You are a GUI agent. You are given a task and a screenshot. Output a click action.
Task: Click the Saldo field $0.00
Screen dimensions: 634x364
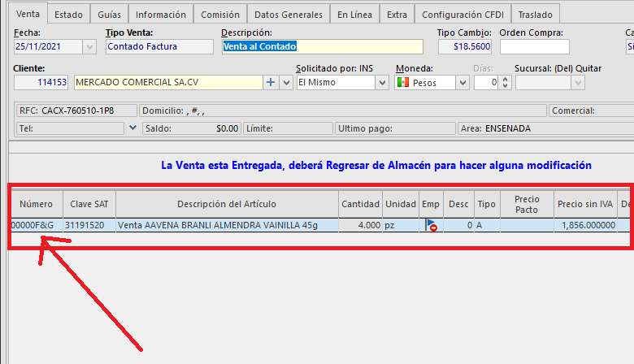tap(192, 128)
